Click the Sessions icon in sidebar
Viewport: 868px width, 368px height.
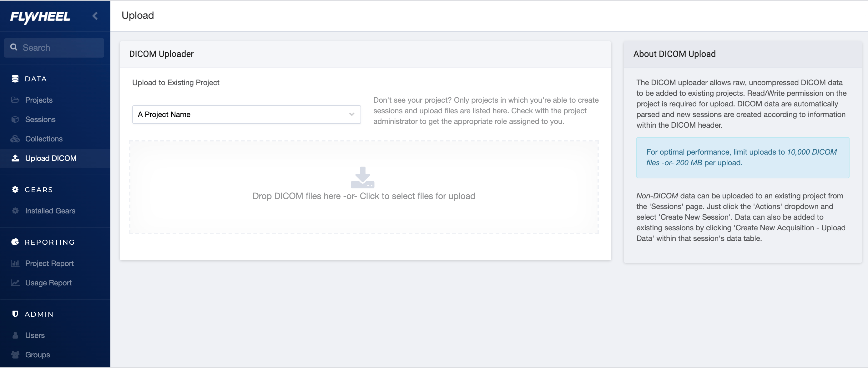(x=15, y=120)
